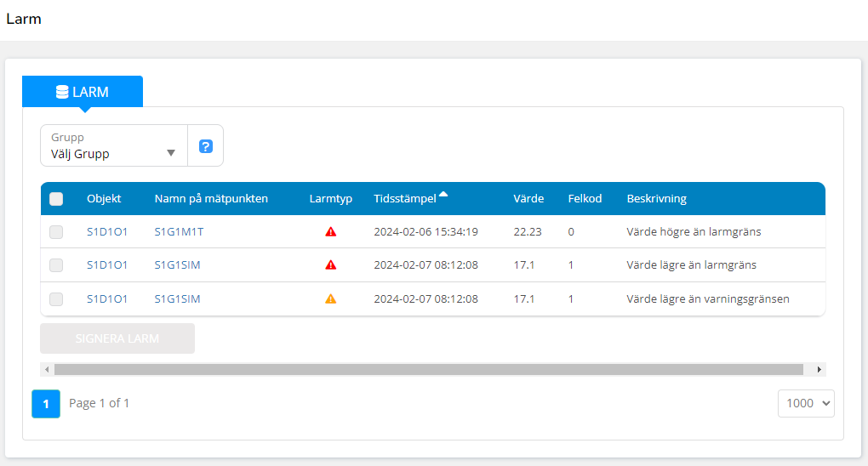The width and height of the screenshot is (868, 466).
Task: Go to page 1 in pagination
Action: point(46,404)
